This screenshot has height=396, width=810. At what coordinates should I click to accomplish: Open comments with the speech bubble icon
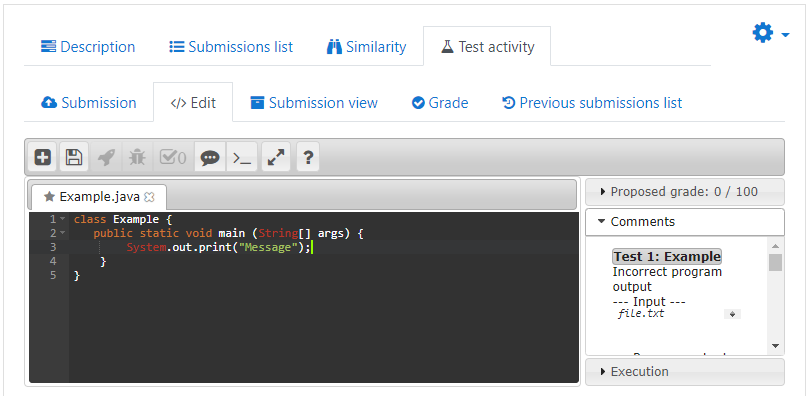pos(210,157)
